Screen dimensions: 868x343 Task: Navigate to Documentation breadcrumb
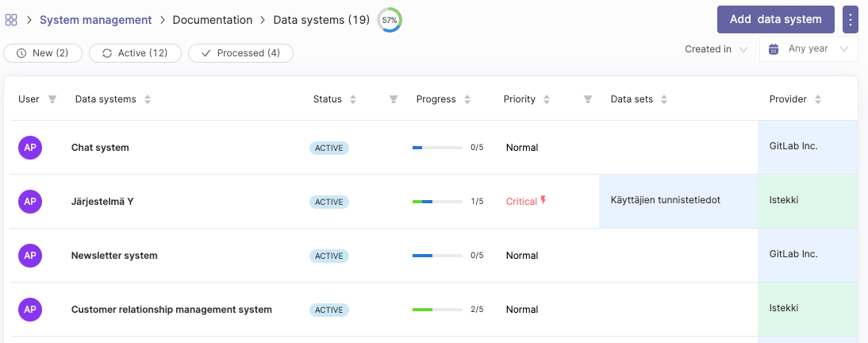[x=212, y=20]
